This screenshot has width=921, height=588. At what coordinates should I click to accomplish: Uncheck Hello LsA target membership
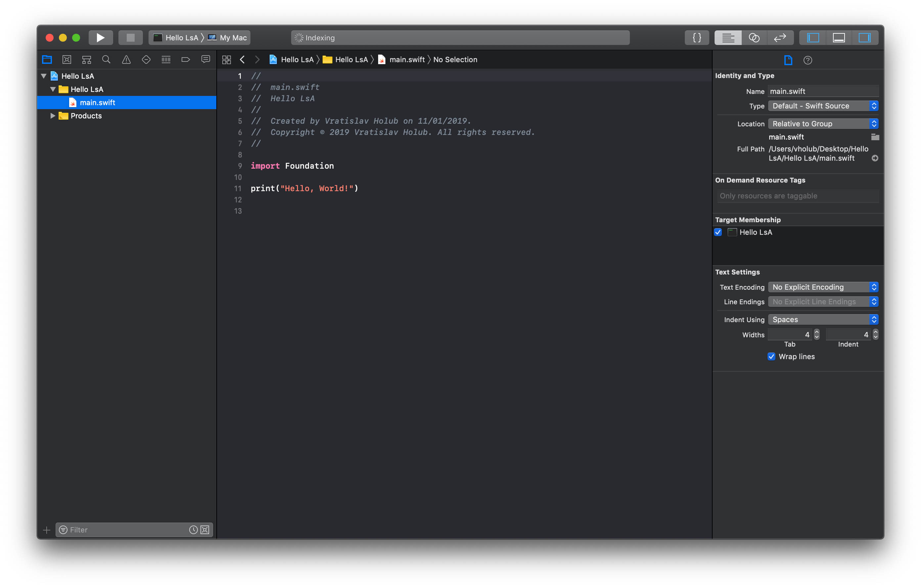click(x=718, y=232)
